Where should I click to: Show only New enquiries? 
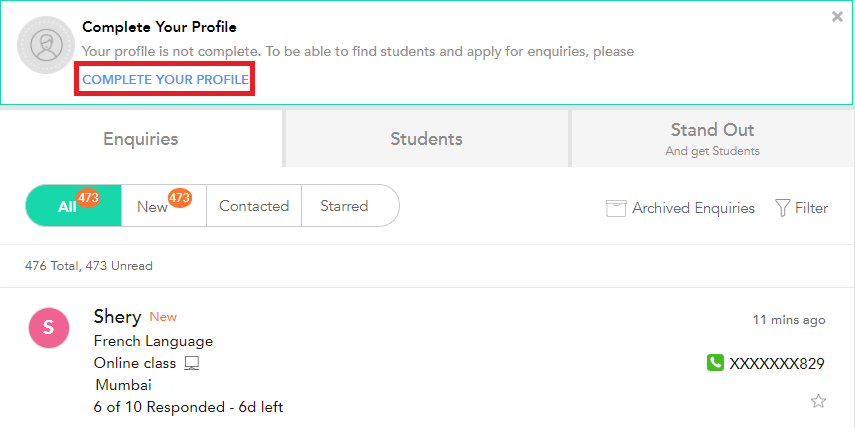click(x=153, y=207)
